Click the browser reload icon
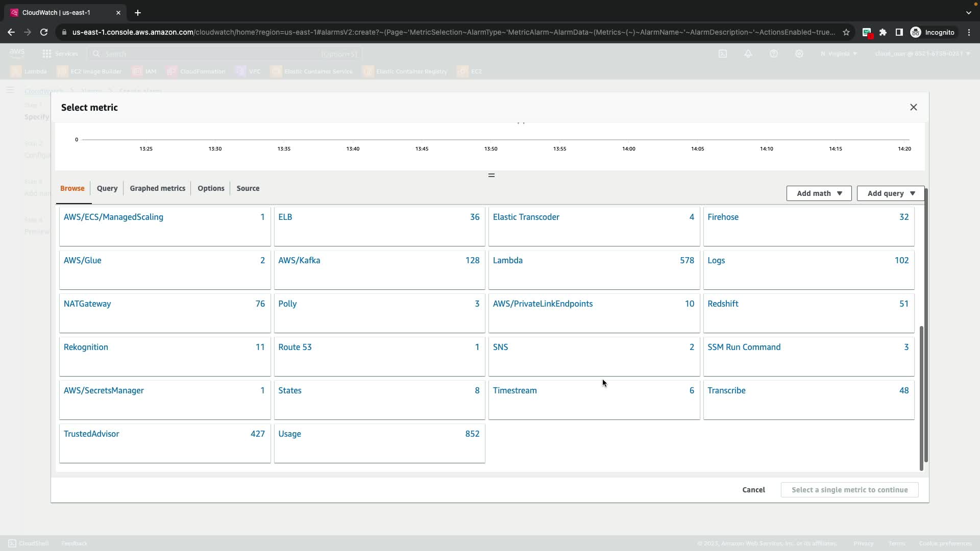The height and width of the screenshot is (551, 980). [x=44, y=32]
